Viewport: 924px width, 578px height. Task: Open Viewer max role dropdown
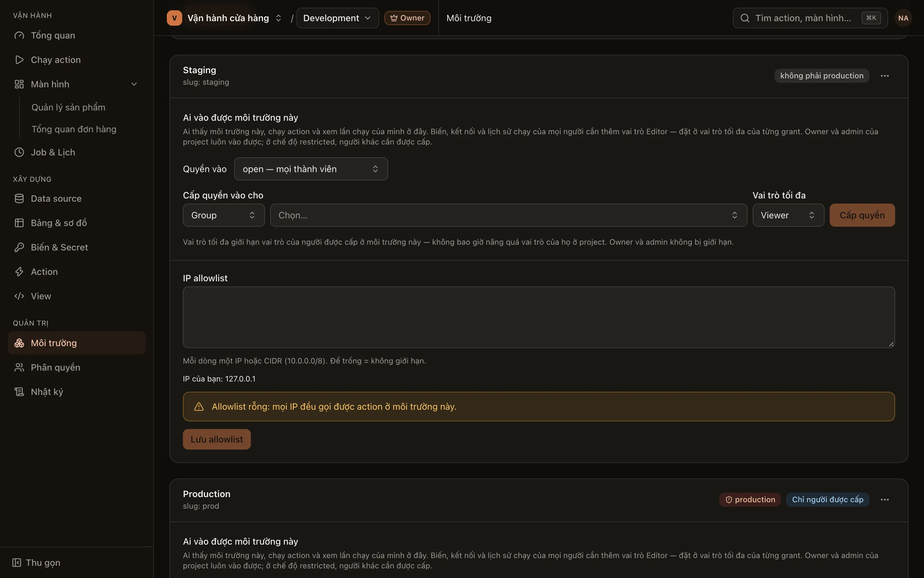click(x=788, y=215)
